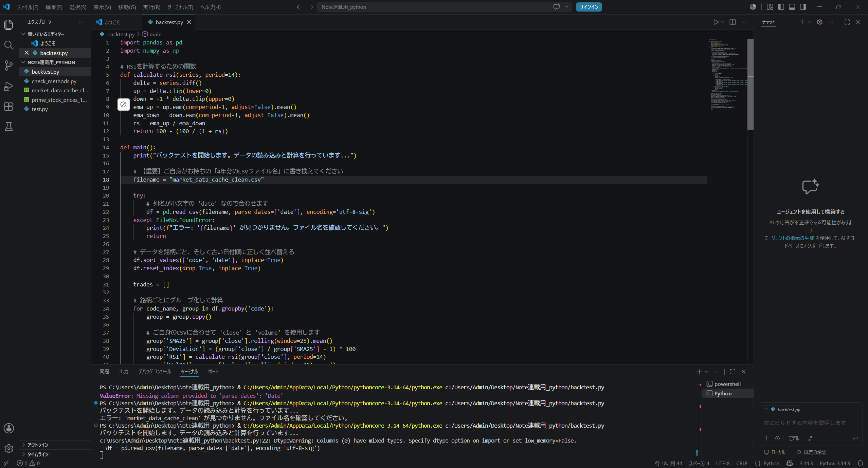Open the Accounts icon in activity bar

click(9, 428)
